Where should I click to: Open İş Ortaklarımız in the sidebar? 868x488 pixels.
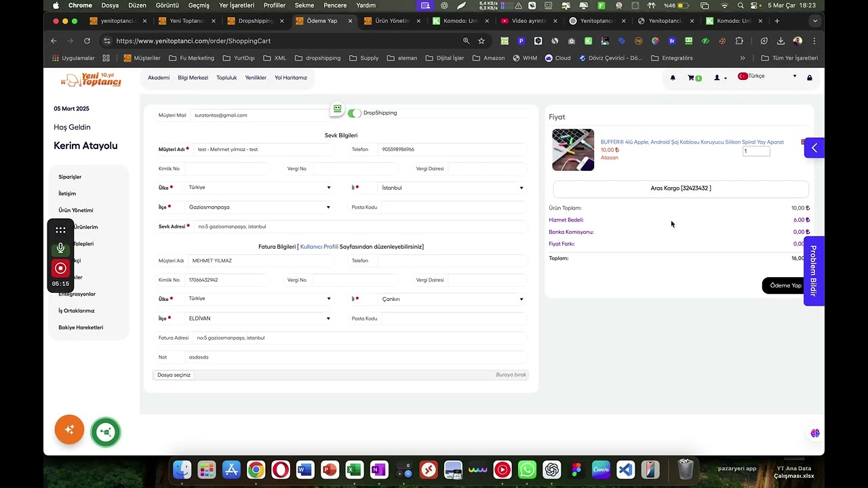click(77, 310)
